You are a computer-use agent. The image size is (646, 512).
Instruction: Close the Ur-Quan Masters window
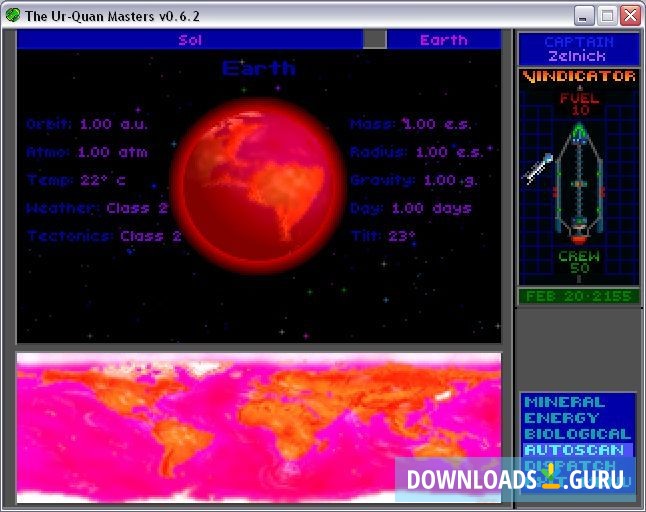(630, 16)
